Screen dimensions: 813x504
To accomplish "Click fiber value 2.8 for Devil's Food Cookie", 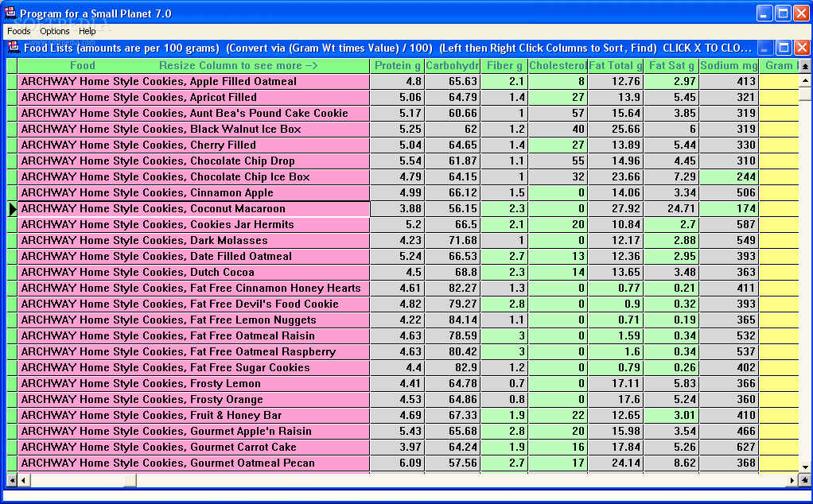I will point(504,304).
